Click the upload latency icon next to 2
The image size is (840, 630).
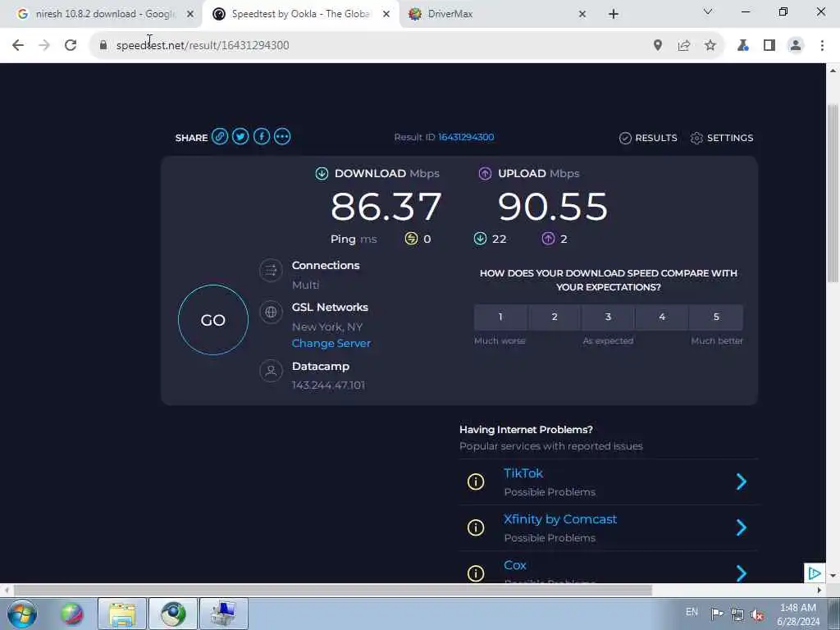coord(548,239)
